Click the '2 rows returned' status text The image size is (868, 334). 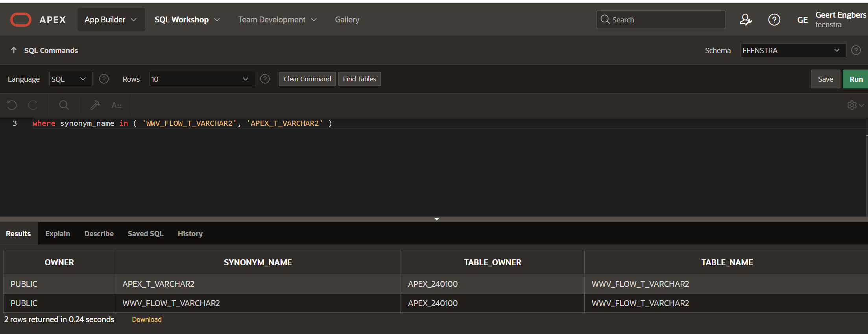(x=59, y=319)
